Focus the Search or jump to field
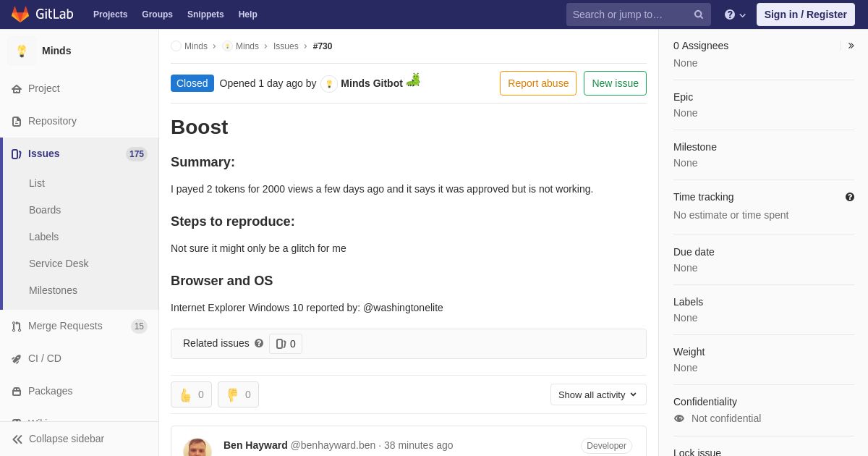Image resolution: width=868 pixels, height=456 pixels. coord(629,14)
